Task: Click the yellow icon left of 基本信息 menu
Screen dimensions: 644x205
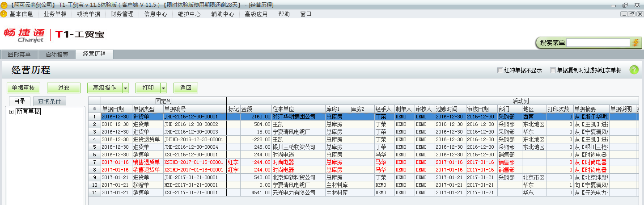Action: click(4, 14)
